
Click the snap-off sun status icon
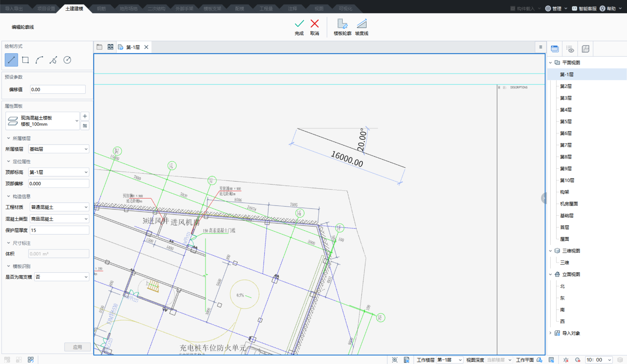click(x=566, y=360)
